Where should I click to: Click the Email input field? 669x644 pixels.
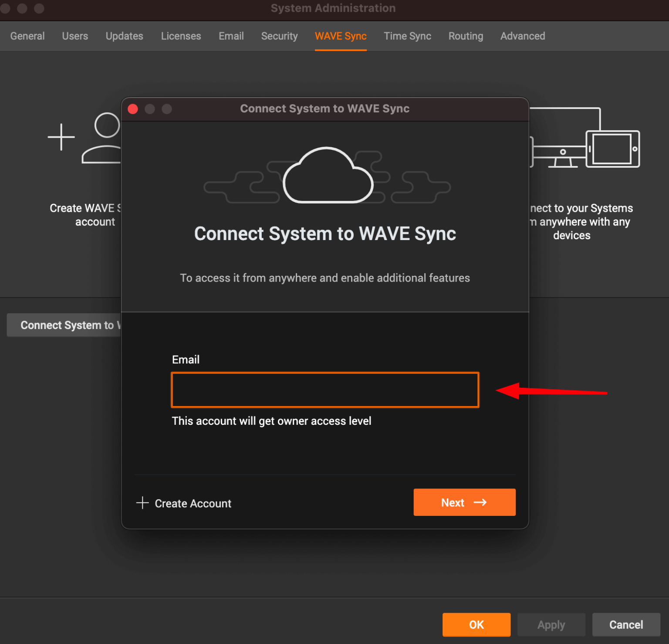[x=325, y=390]
